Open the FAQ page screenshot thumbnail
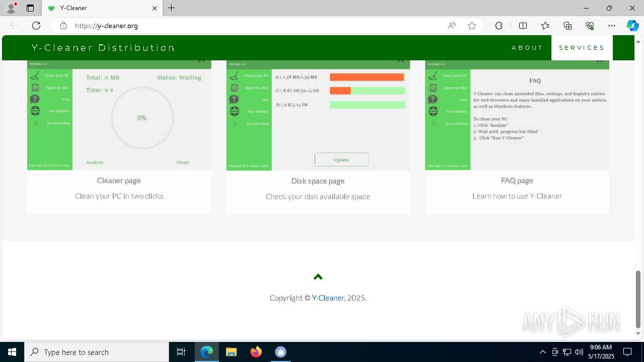The image size is (644, 362). point(517,115)
